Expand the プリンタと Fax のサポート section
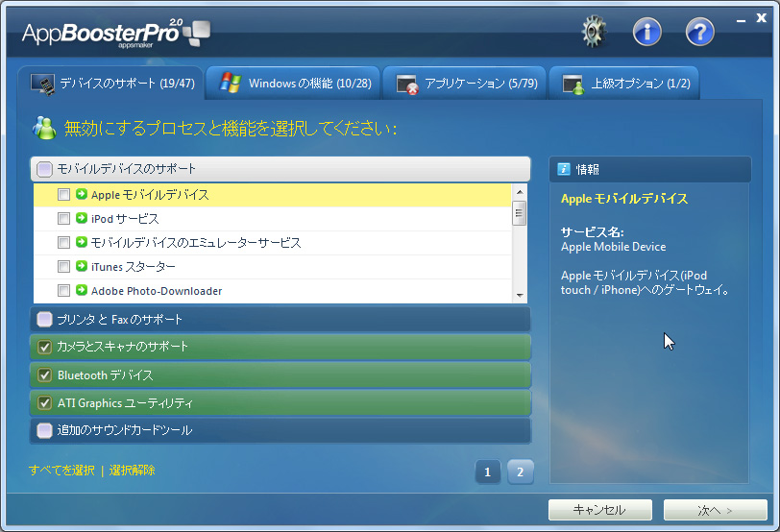Image resolution: width=780 pixels, height=532 pixels. [280, 319]
